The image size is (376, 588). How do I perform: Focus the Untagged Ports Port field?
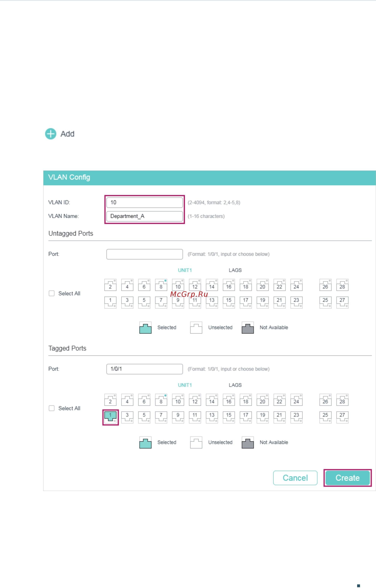tap(144, 254)
